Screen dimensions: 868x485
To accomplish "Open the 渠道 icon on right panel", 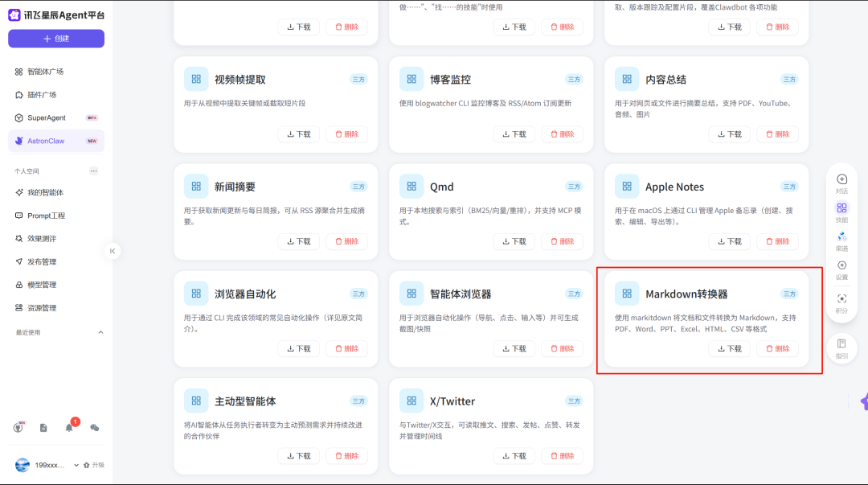I will 841,235.
